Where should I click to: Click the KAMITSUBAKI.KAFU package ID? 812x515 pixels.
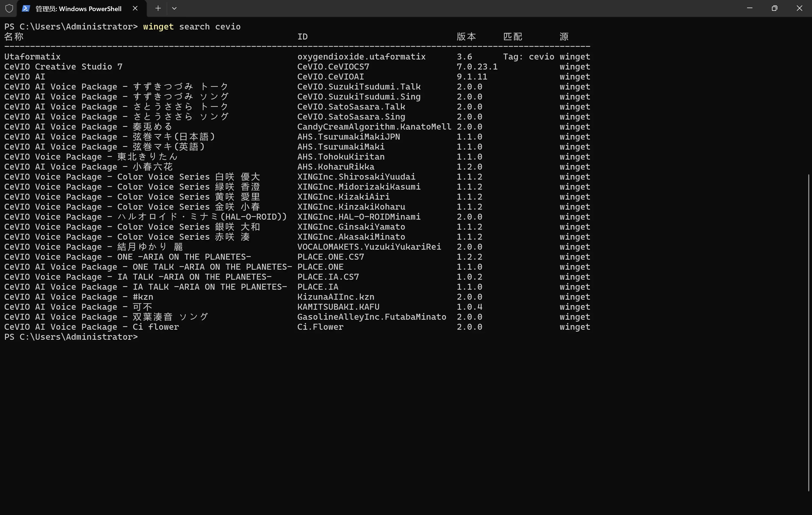338,307
